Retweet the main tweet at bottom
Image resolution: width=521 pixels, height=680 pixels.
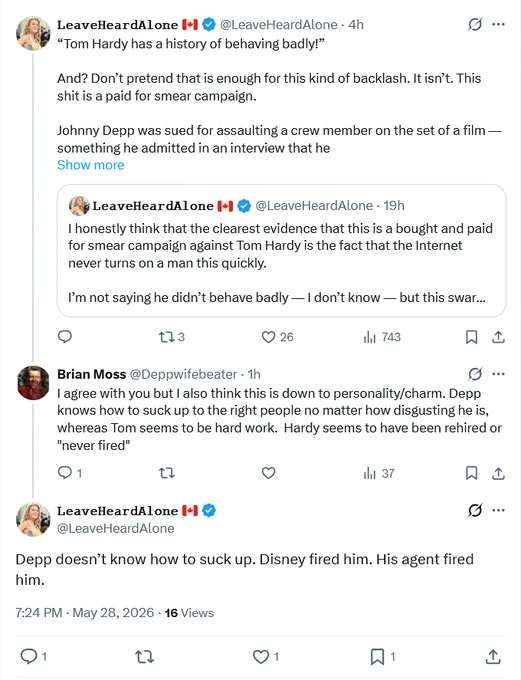coord(144,657)
